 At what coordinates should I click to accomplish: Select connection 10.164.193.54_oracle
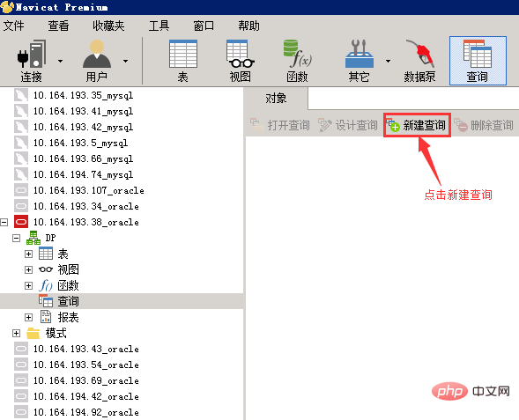(86, 365)
